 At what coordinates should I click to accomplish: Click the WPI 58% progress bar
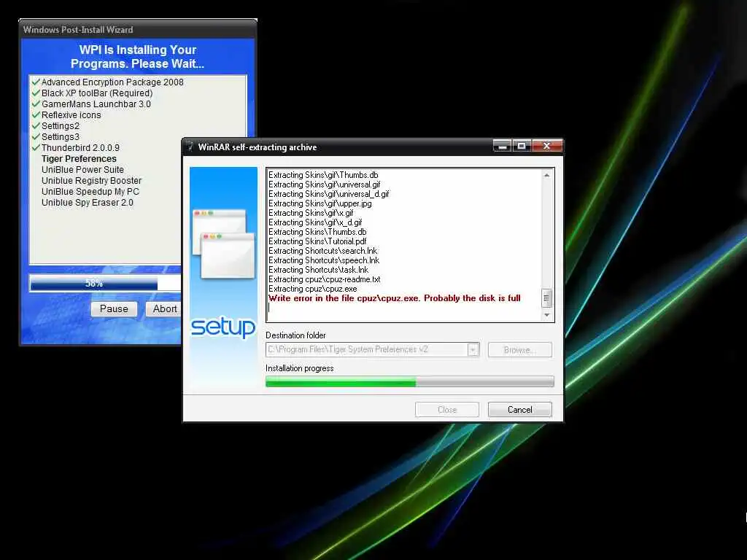[x=105, y=284]
